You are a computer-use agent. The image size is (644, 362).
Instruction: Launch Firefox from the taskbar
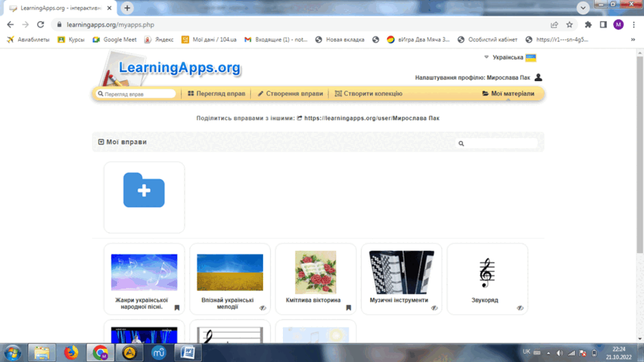tap(71, 353)
